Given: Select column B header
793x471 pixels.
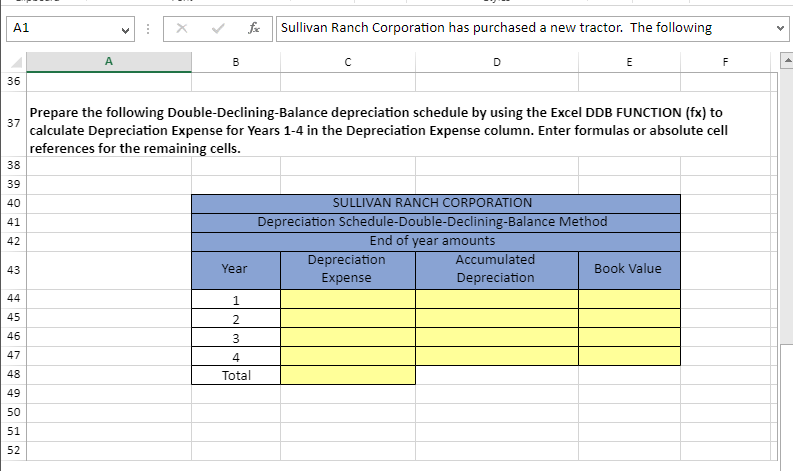Looking at the screenshot, I should tap(236, 62).
